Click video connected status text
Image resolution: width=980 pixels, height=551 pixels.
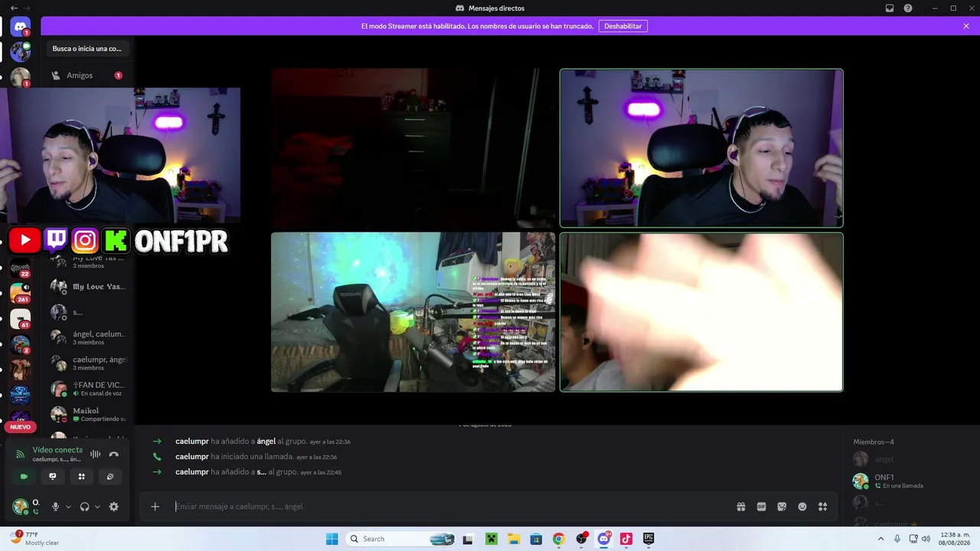pos(57,450)
